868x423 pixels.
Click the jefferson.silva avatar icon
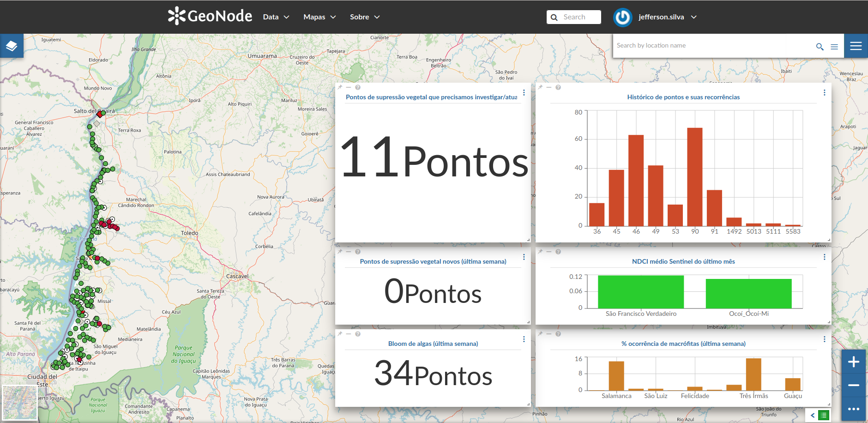coord(622,17)
